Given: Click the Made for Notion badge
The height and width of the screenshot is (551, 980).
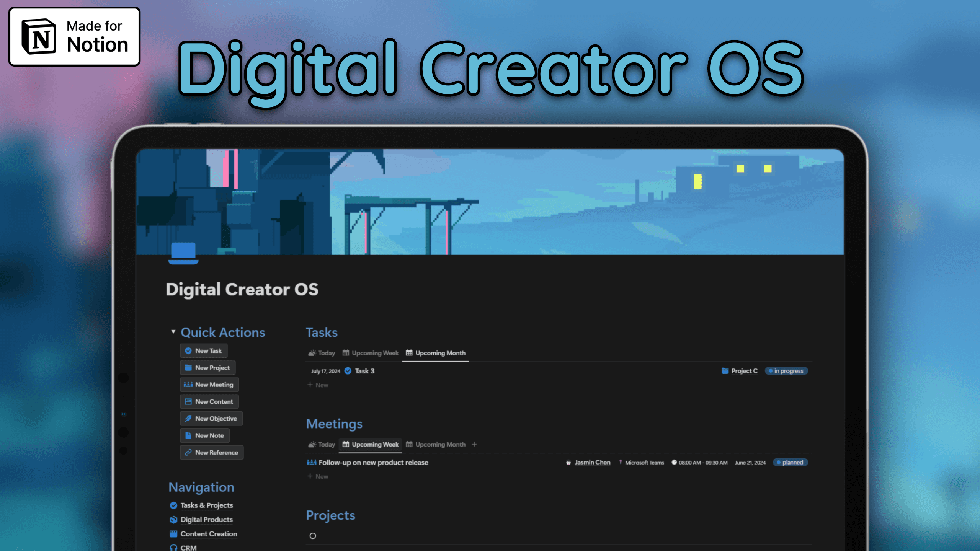Looking at the screenshot, I should [x=75, y=36].
